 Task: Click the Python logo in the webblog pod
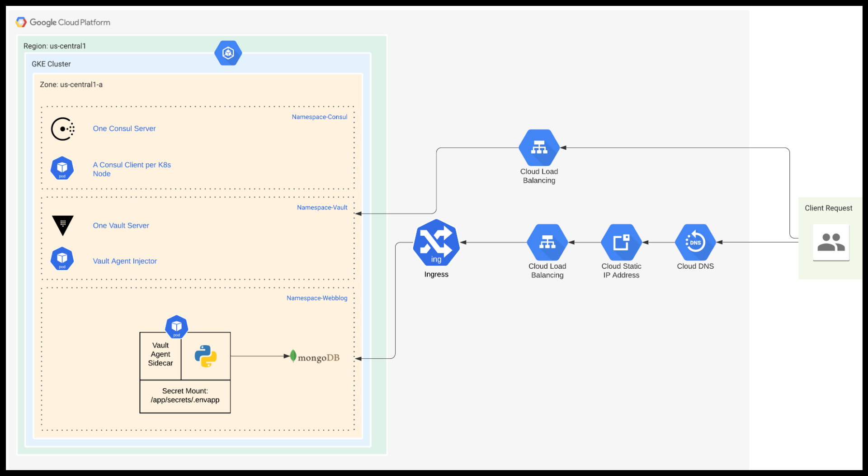[x=206, y=356]
